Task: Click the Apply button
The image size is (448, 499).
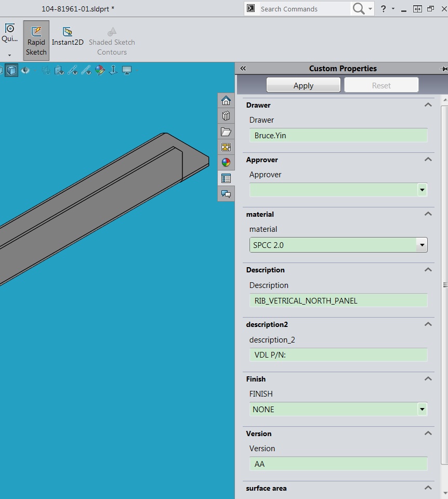Action: [x=303, y=85]
